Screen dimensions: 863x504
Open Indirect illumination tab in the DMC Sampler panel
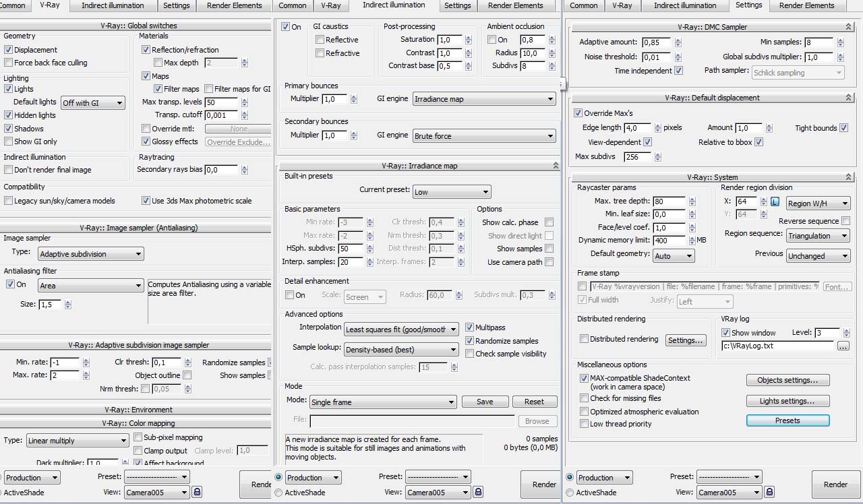coord(686,5)
